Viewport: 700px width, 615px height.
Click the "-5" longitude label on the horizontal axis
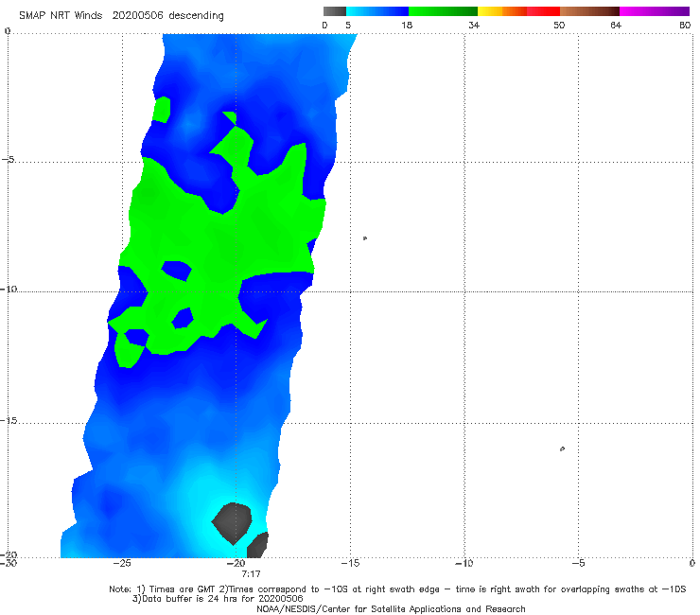578,563
